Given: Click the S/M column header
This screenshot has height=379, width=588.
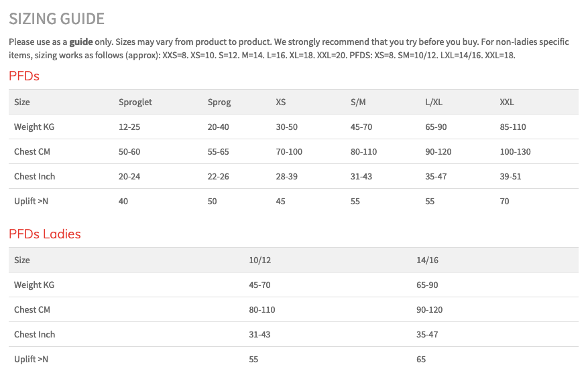Looking at the screenshot, I should tap(358, 102).
